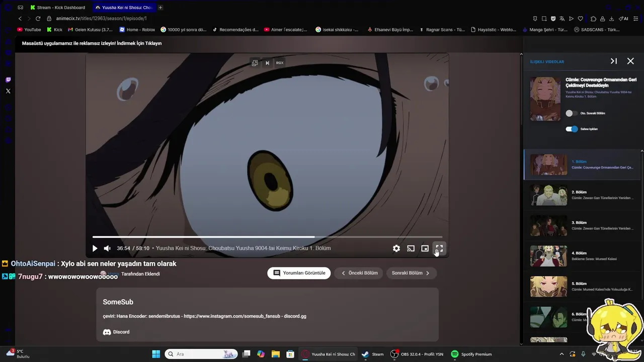Switch to Stream - Kick Dashboard tab
Viewport: 644px width, 362px height.
58,8
